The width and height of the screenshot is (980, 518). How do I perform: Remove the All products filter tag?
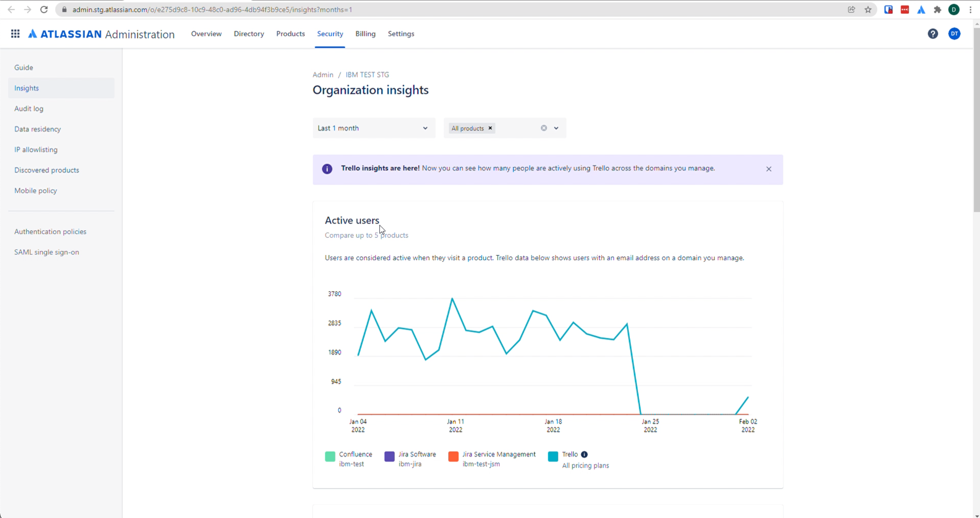(490, 128)
